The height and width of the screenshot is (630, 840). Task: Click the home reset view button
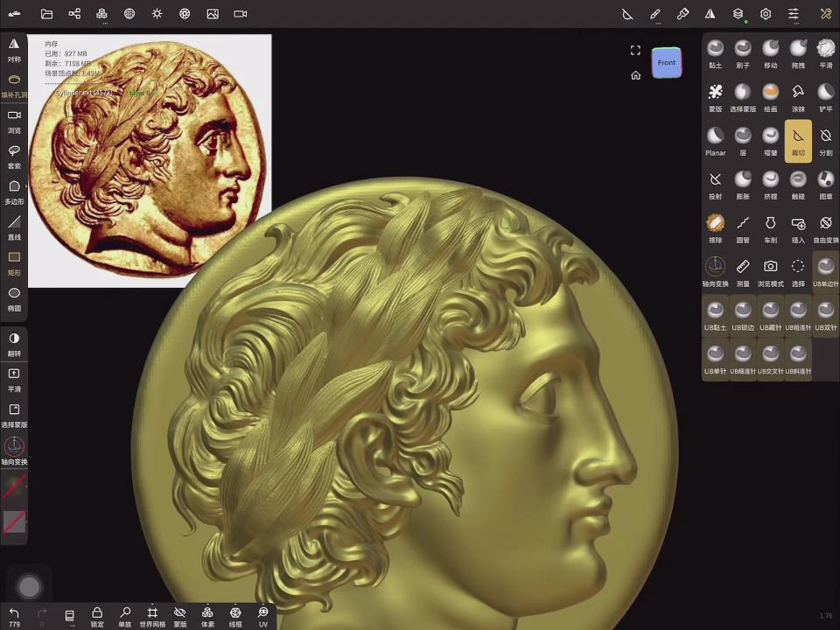(635, 75)
